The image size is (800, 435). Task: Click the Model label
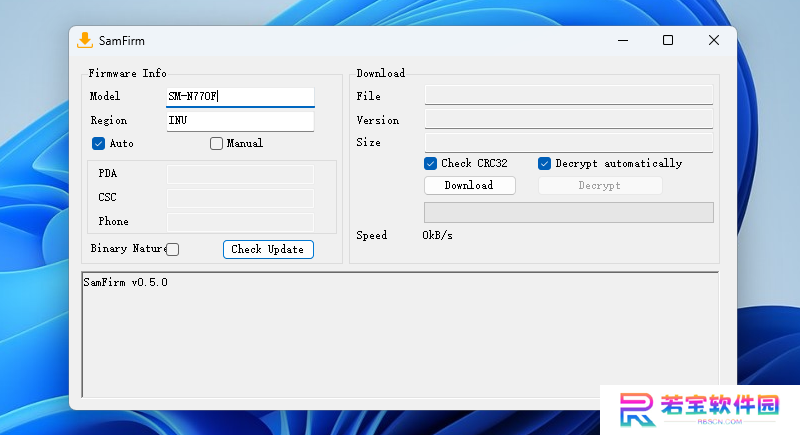pos(105,96)
